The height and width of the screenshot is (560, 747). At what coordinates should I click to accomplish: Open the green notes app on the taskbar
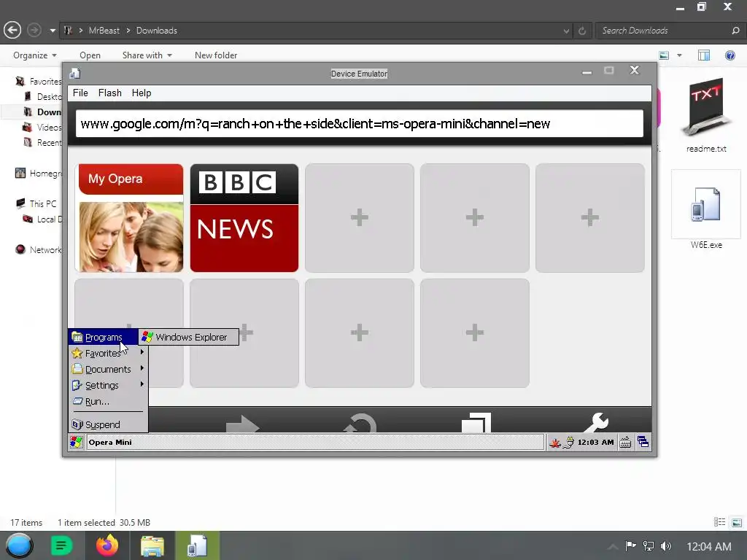point(61,545)
